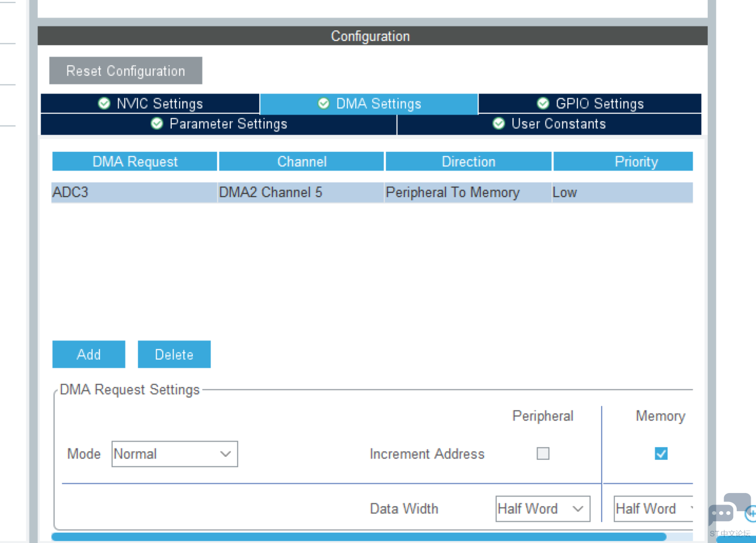Click the green check icon on User Constants
The width and height of the screenshot is (756, 543).
[499, 124]
